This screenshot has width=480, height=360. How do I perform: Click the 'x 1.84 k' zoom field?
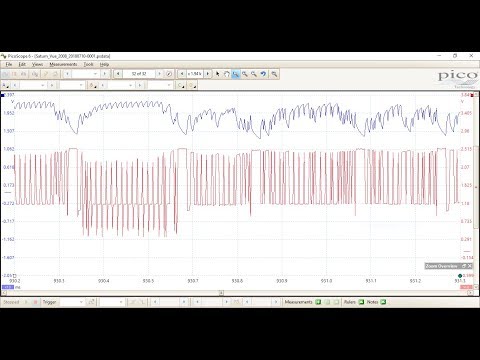pyautogui.click(x=195, y=74)
